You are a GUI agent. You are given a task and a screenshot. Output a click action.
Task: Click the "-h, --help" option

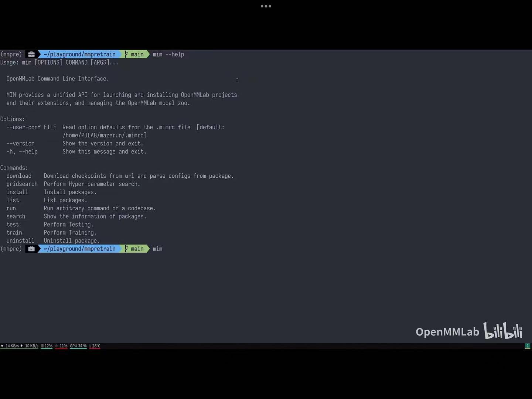coord(22,152)
